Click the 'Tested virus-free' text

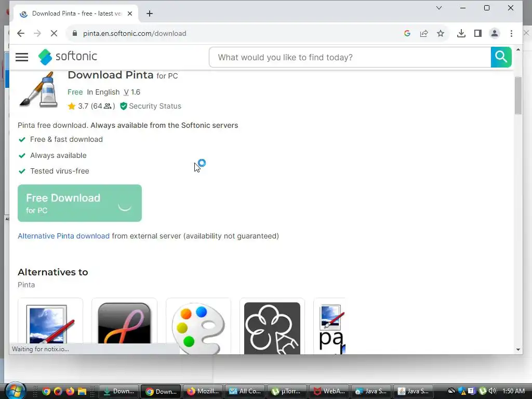[x=60, y=171]
